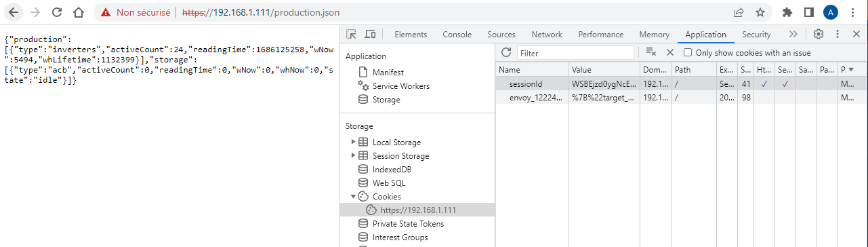Enable 'Only show cookies with an issue'
868x247 pixels.
pos(688,53)
